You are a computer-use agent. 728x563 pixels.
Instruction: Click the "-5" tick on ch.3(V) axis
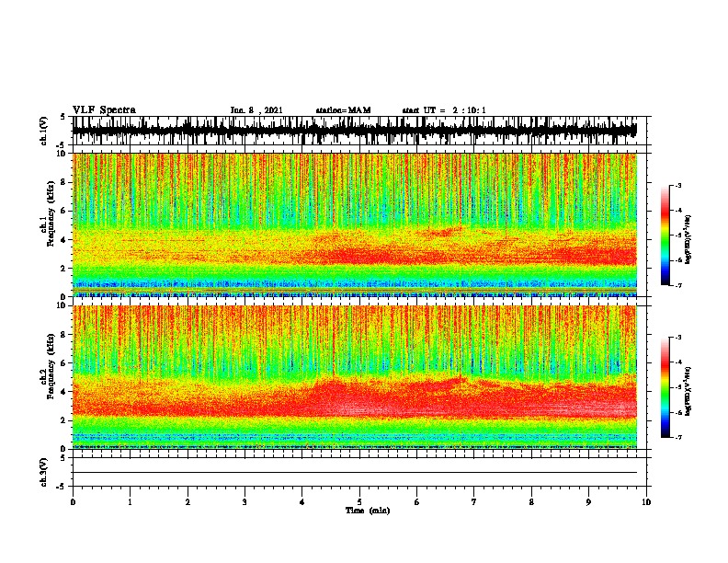click(62, 487)
